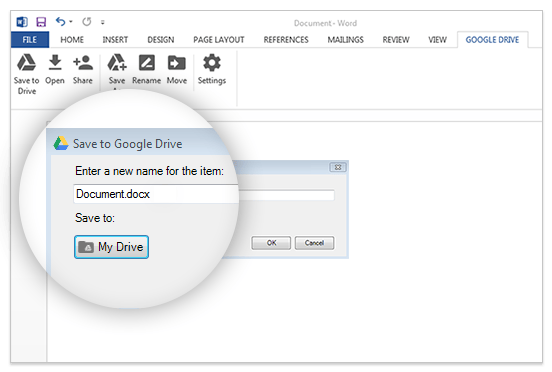
Task: Choose the My Drive destination folder
Action: click(111, 247)
